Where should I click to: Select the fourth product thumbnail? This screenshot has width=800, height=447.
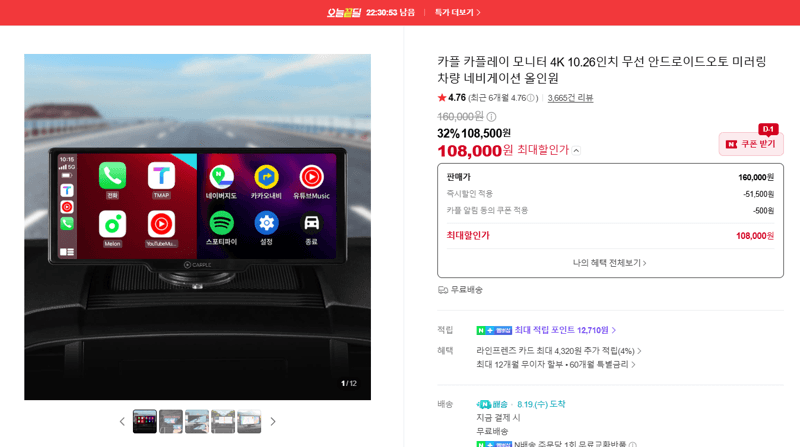(223, 421)
